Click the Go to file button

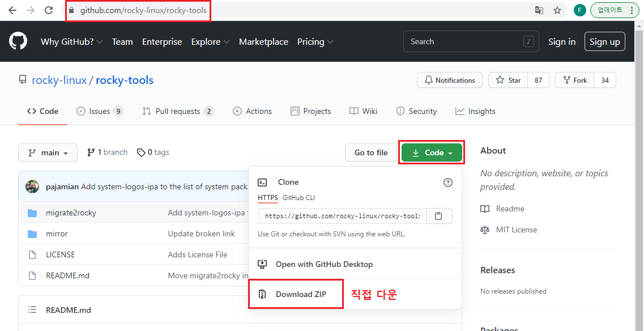371,152
